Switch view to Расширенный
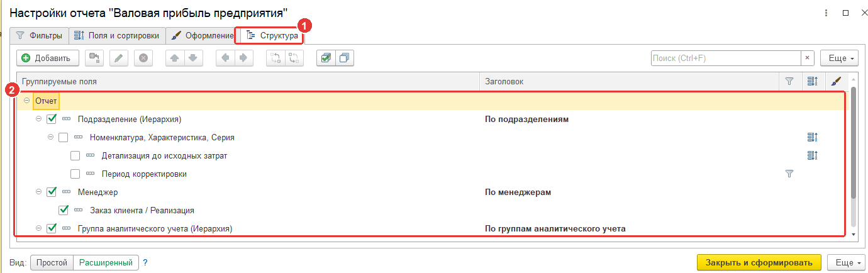The image size is (868, 273). (x=106, y=262)
